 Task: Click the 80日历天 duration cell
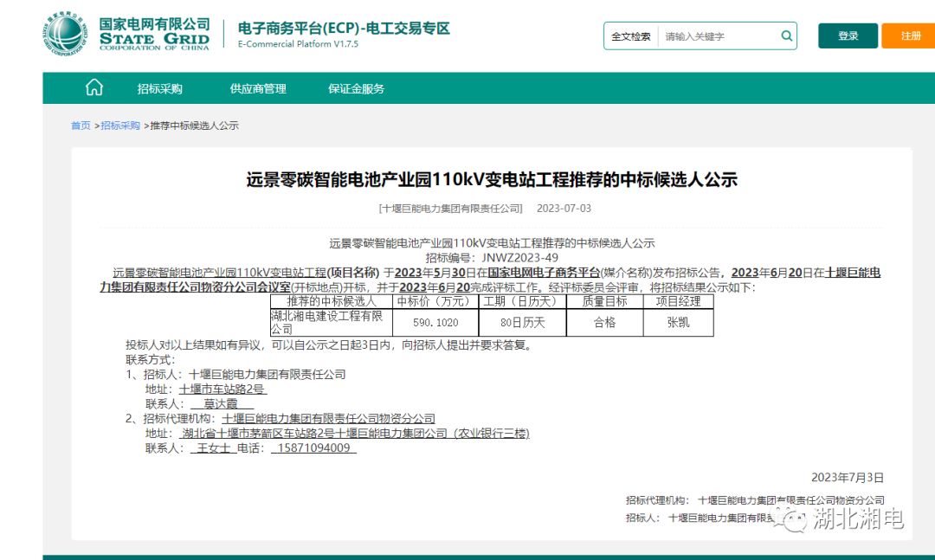click(x=522, y=322)
